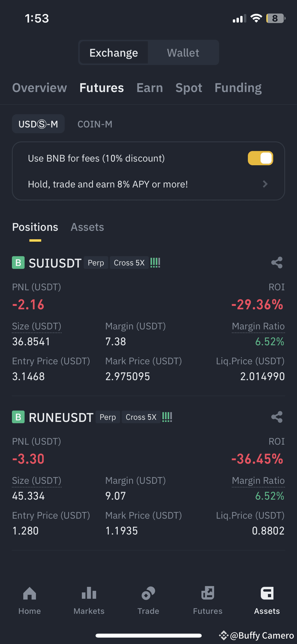The height and width of the screenshot is (644, 297).
Task: Disable the Use BNB for fees switch
Action: (260, 158)
